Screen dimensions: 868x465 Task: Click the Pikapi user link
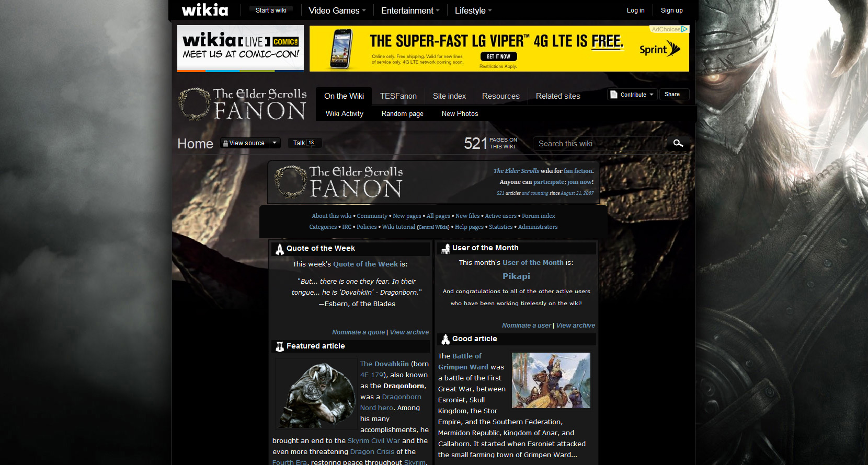click(516, 276)
